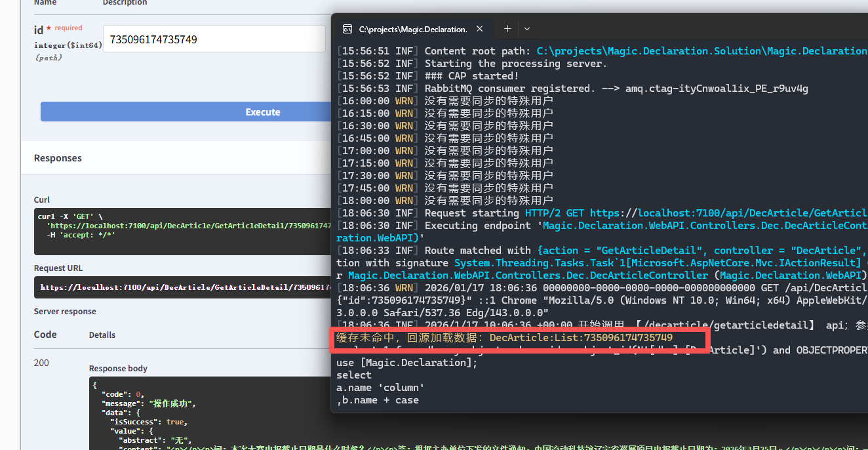Click the DecArticle:List cache-miss log text

point(505,338)
